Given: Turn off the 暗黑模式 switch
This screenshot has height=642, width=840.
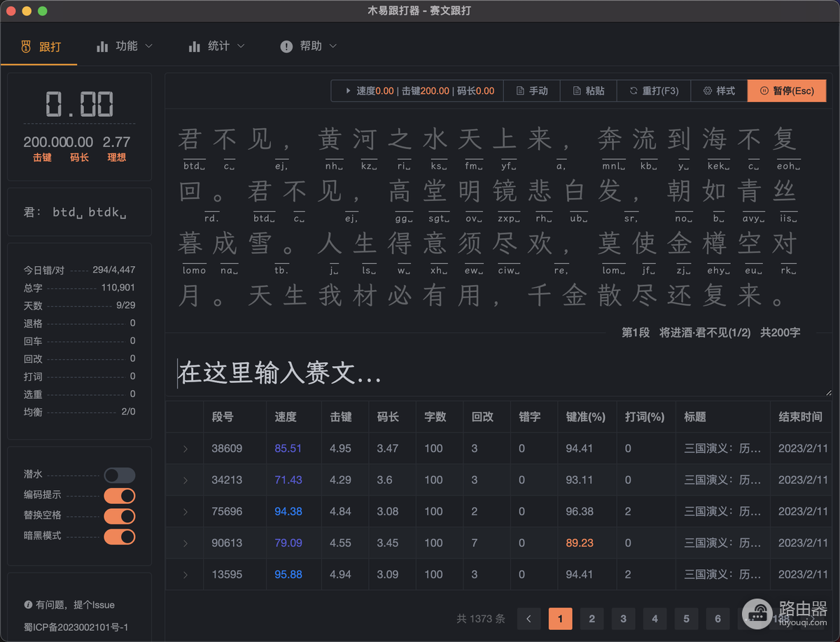Looking at the screenshot, I should coord(120,536).
